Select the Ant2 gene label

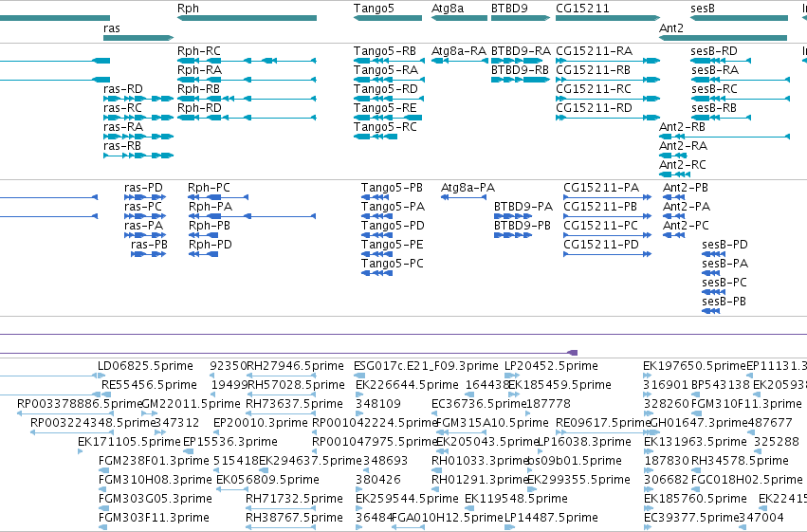coord(671,28)
